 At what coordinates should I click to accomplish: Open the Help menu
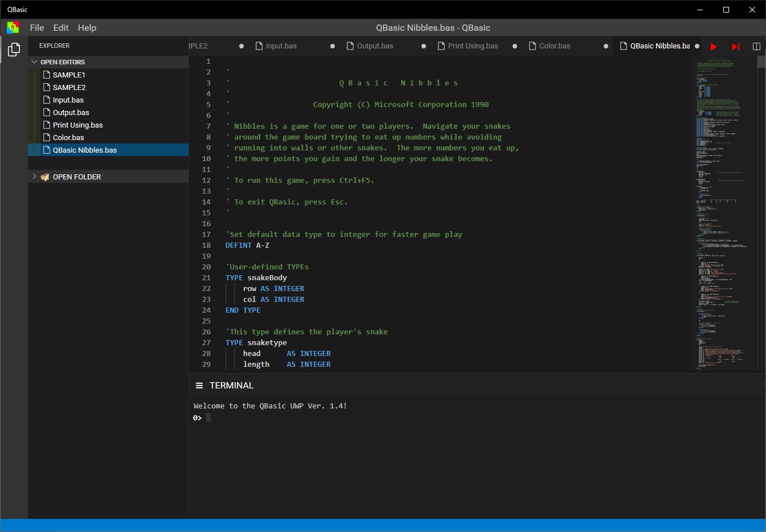(x=87, y=27)
